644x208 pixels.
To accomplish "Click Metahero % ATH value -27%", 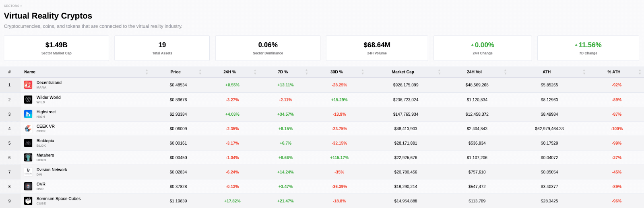I will click(x=617, y=158).
